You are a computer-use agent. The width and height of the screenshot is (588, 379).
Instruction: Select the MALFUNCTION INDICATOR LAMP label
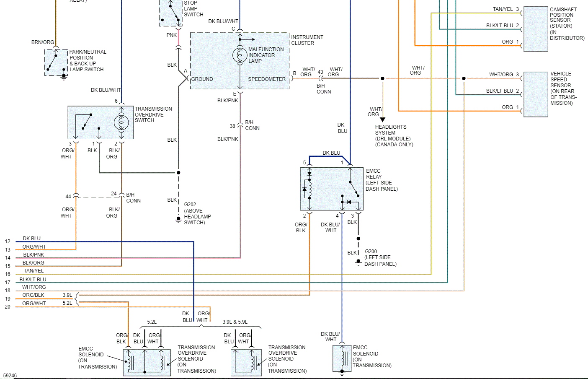(266, 55)
